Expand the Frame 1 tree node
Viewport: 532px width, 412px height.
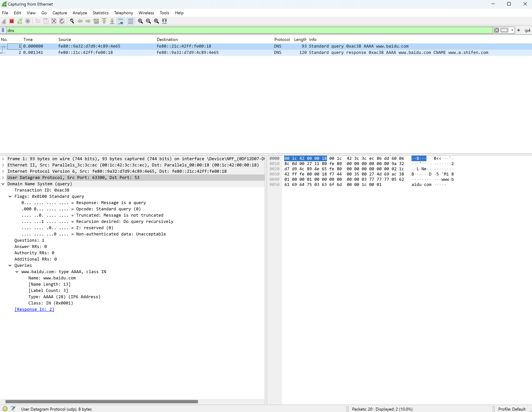tap(3, 159)
